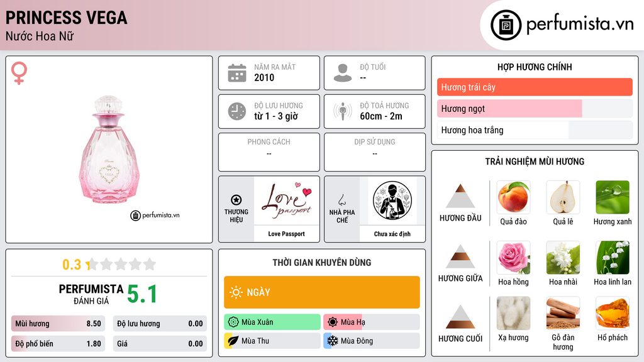Click the clock icon beside Độ lưu hương
The image size is (644, 362).
(x=237, y=111)
